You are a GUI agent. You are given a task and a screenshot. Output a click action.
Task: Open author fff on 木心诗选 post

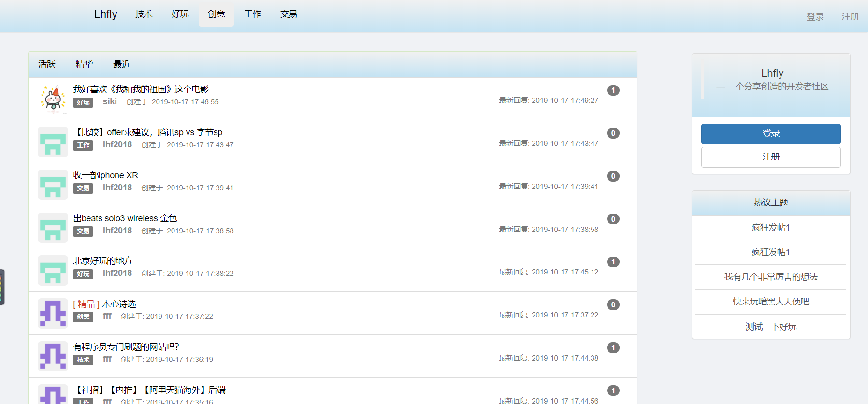pyautogui.click(x=107, y=316)
